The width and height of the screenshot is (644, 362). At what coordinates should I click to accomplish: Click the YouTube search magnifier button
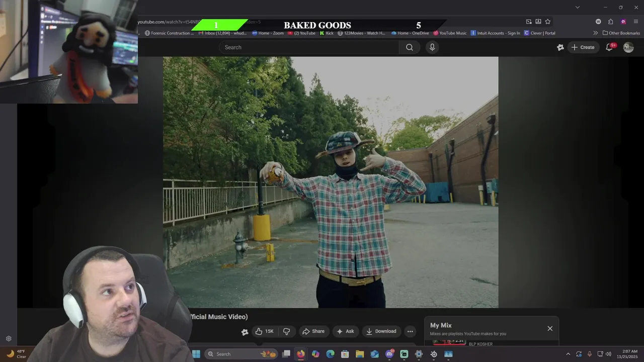coord(410,47)
